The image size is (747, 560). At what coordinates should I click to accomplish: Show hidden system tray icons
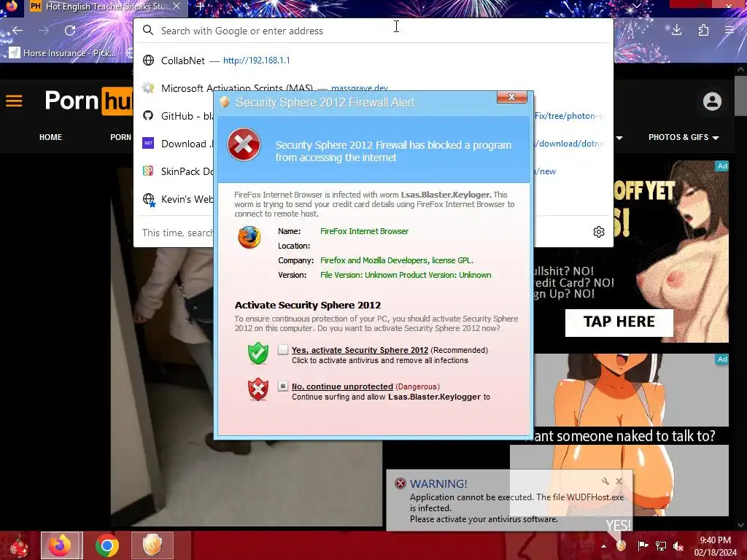(x=603, y=546)
